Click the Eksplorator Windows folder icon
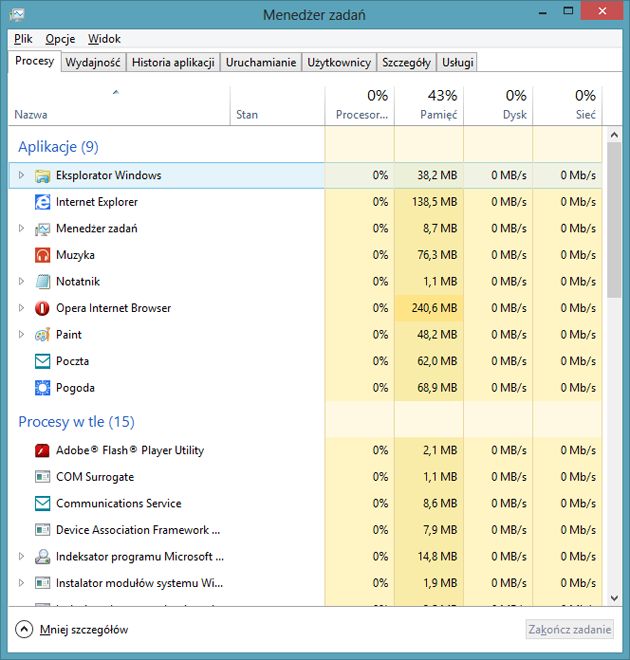Image resolution: width=630 pixels, height=660 pixels. [42, 176]
